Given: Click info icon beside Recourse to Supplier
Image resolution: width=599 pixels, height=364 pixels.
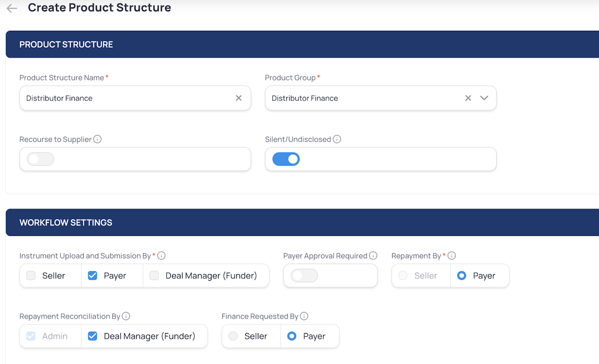Looking at the screenshot, I should point(97,139).
